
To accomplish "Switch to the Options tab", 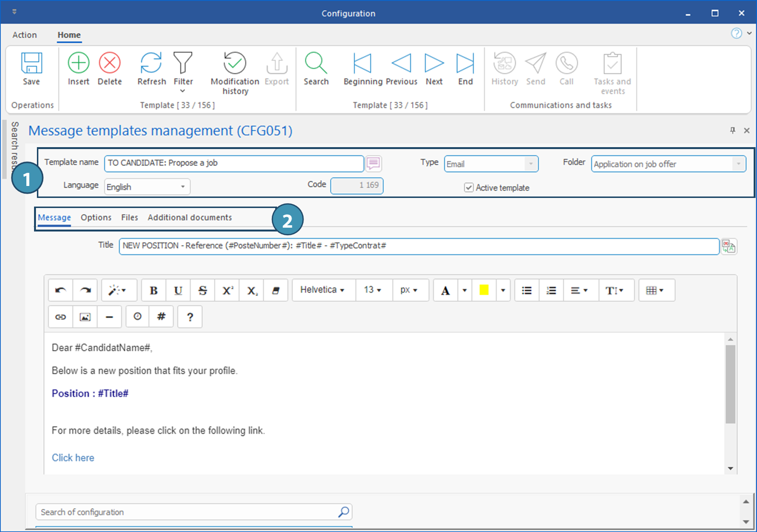I will (x=96, y=218).
